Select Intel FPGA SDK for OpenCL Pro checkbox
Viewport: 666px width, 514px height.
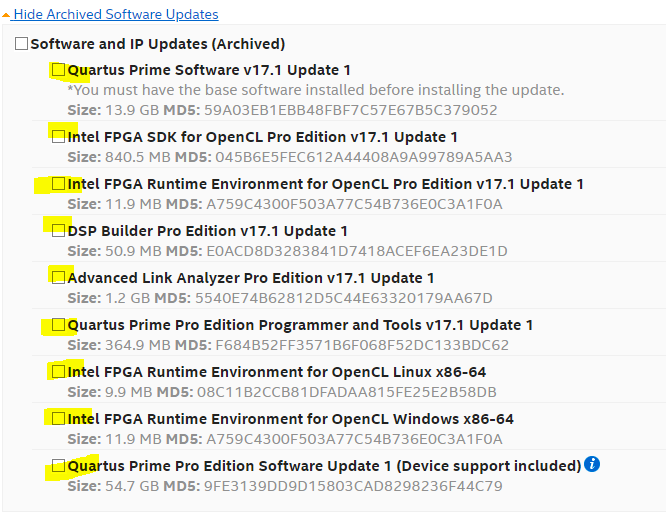pyautogui.click(x=59, y=136)
